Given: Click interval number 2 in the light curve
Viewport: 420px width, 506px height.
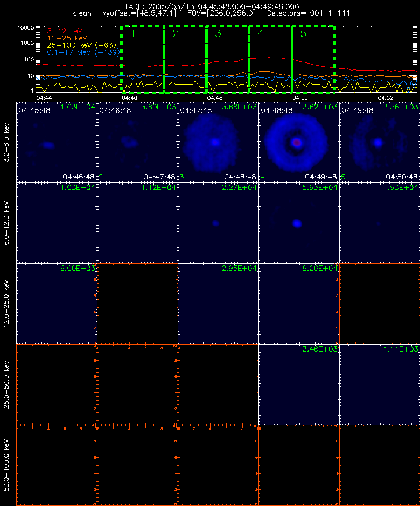Looking at the screenshot, I should coord(176,33).
